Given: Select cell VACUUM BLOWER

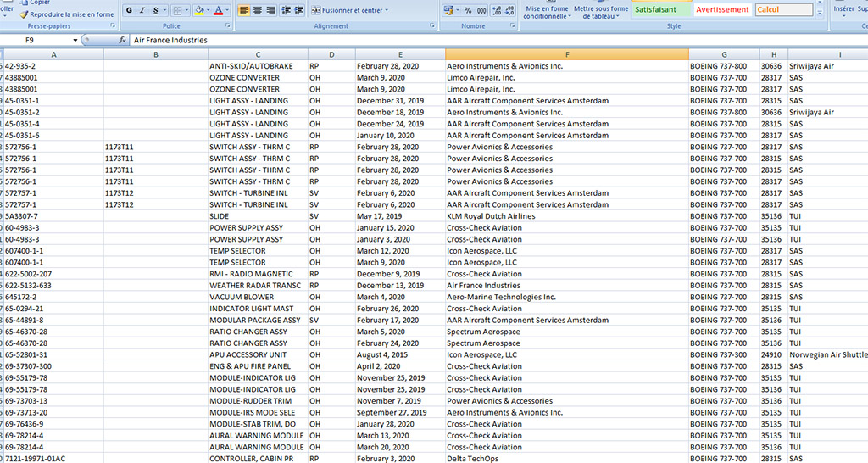Looking at the screenshot, I should coord(258,297).
